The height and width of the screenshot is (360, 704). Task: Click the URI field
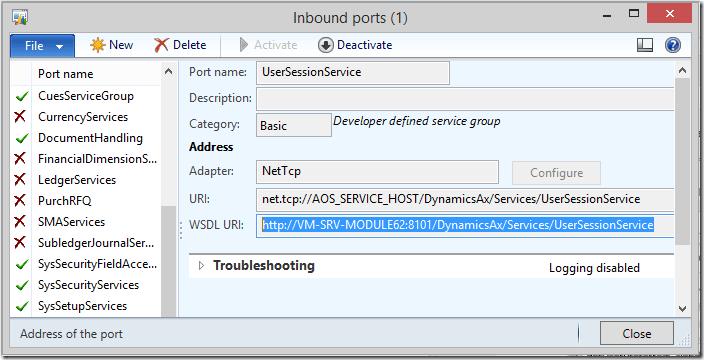coord(465,199)
